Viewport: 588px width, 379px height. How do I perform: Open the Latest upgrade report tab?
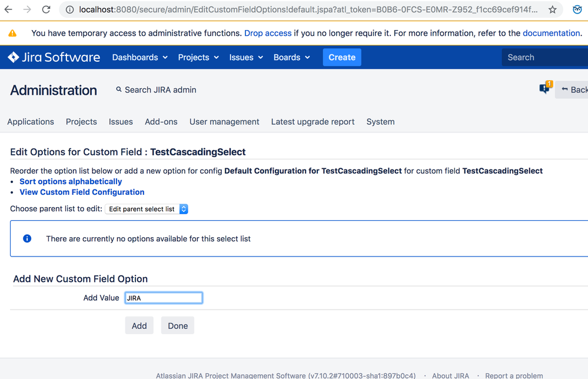(x=313, y=122)
